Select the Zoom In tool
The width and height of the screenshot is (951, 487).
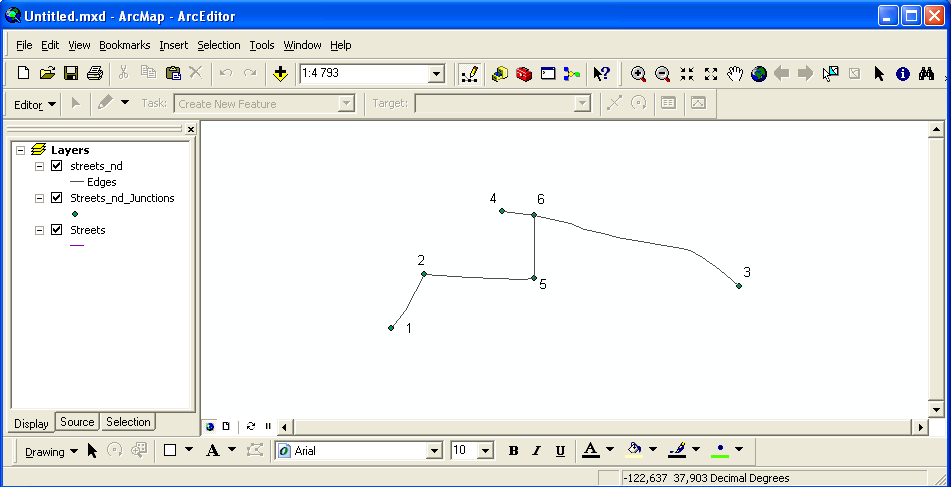pos(638,74)
